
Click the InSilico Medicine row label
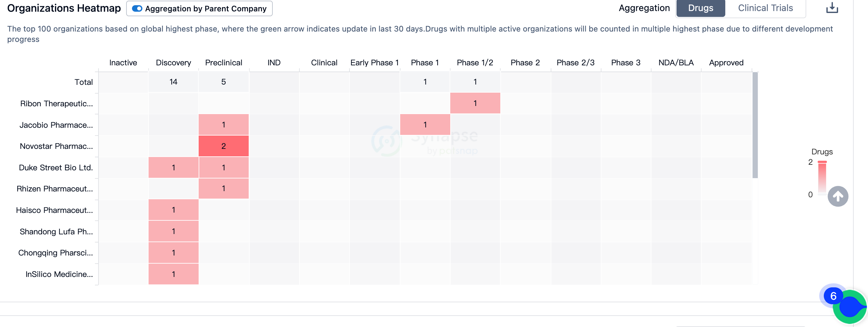59,274
